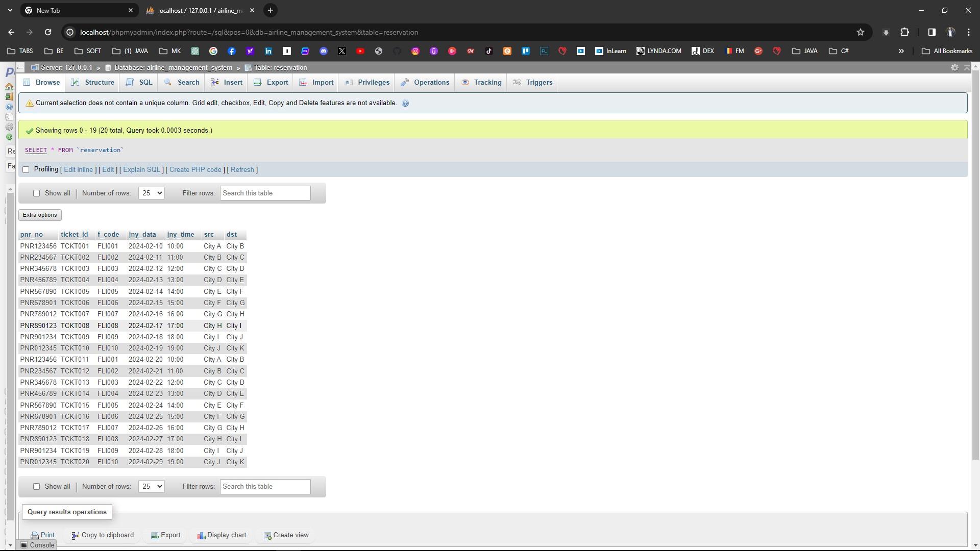
Task: Click the help question mark icon after warning
Action: [405, 104]
